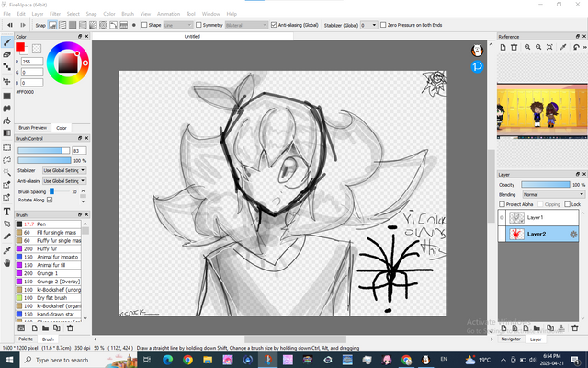588x368 pixels.
Task: Open the Stabilizer (Global) value dropdown
Action: tap(368, 25)
